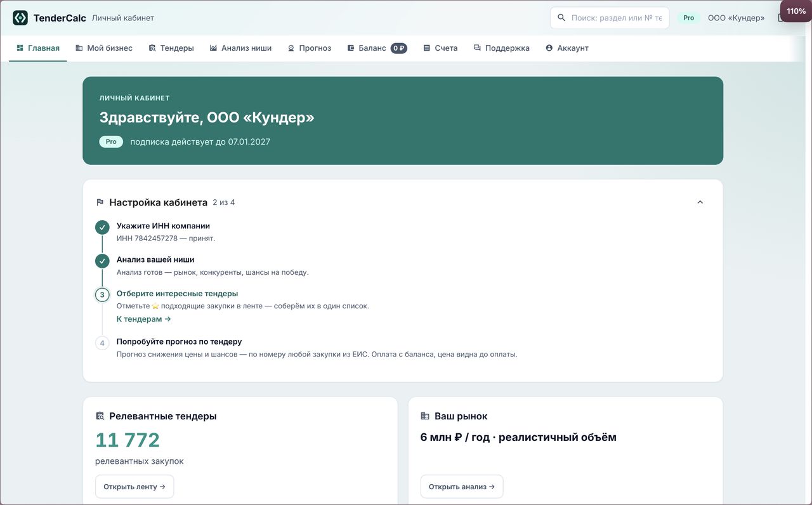
Task: Click the balance badge showing 0 ₽
Action: pos(398,48)
